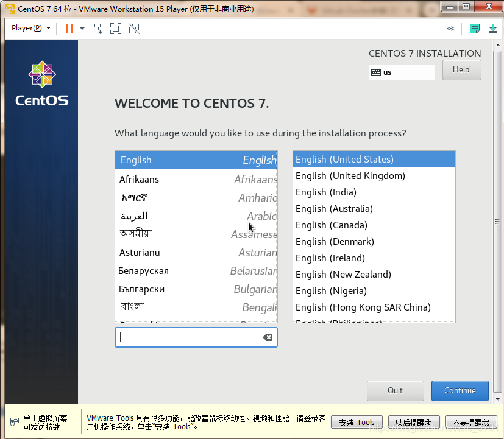Viewport: 504px width, 439px height.
Task: Choose English (Nigeria) locale
Action: pos(374,290)
